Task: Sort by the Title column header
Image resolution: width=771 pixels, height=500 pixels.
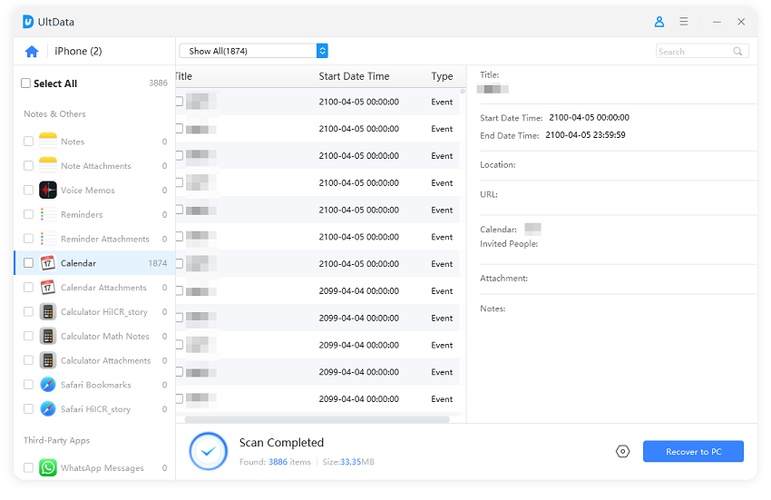Action: [x=184, y=76]
